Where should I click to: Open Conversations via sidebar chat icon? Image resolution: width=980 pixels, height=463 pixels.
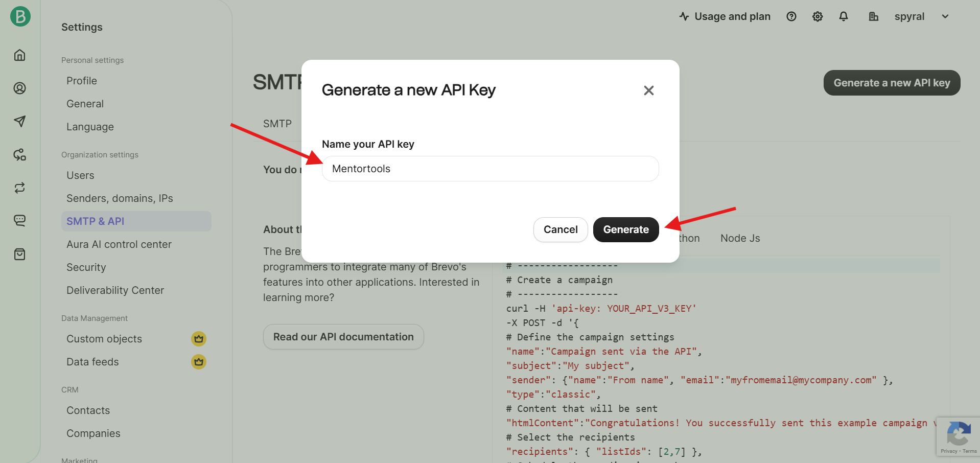20,221
